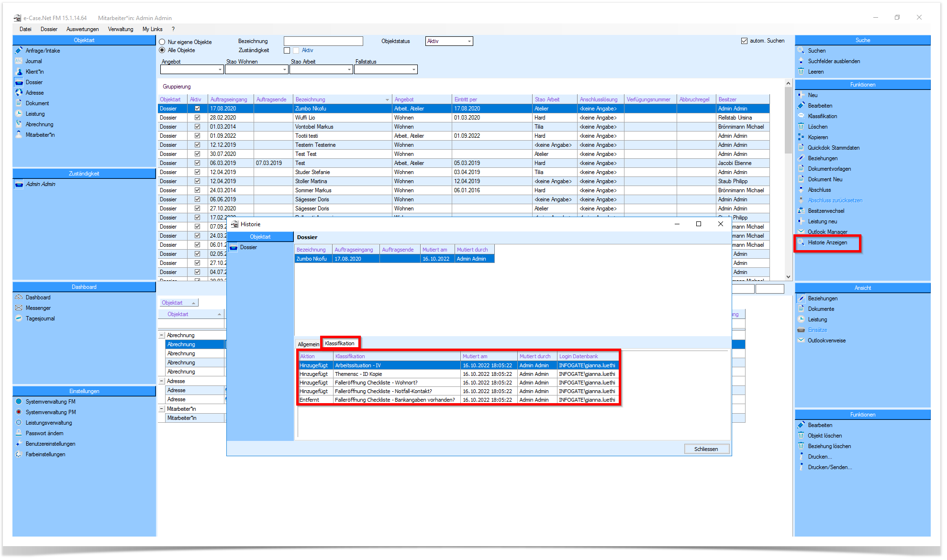Toggle Aktiv checkbox for Testerin Testerine row
Viewport: 947px width, 560px height.
coord(197,145)
